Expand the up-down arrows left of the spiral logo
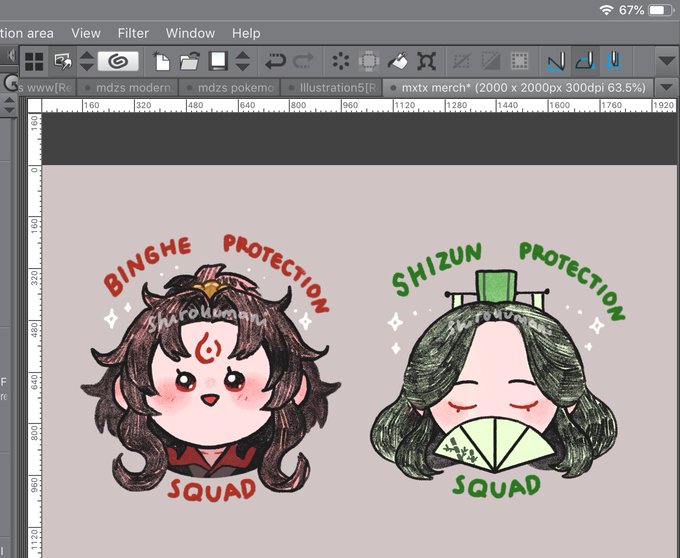Image resolution: width=680 pixels, height=558 pixels. coord(87,61)
